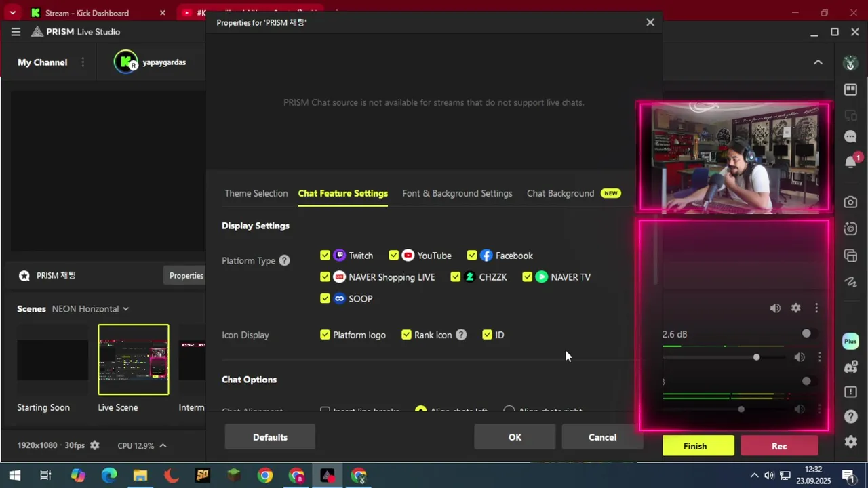The width and height of the screenshot is (868, 488).
Task: Open File Explorer from taskbar
Action: [x=140, y=476]
